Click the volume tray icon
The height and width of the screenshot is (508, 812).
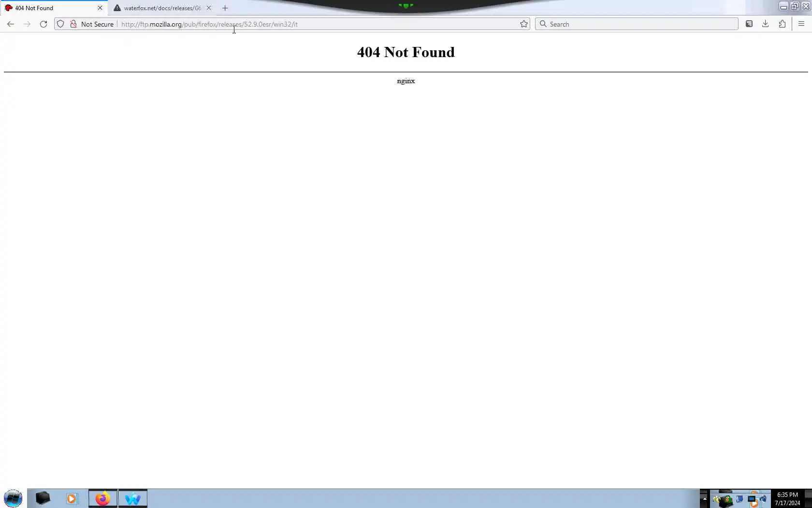[x=763, y=499]
